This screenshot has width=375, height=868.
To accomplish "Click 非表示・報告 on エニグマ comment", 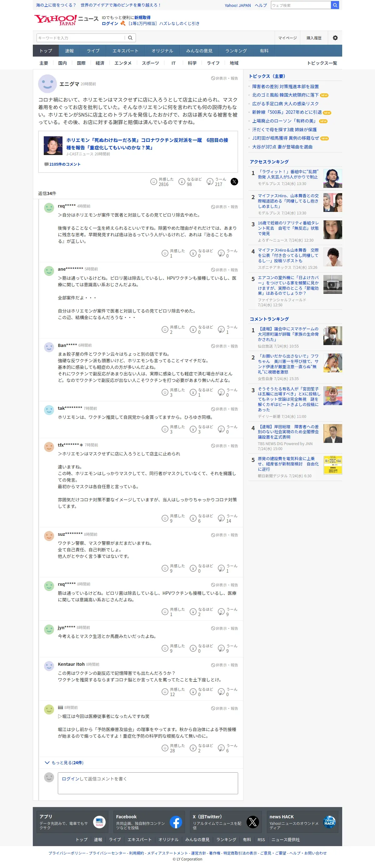I will [x=224, y=78].
